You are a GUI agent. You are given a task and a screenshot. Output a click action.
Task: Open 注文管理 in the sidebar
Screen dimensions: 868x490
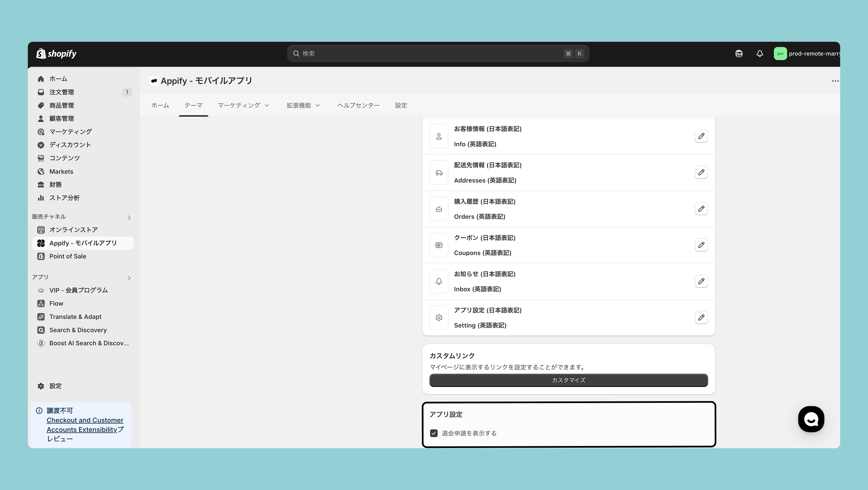[83, 92]
